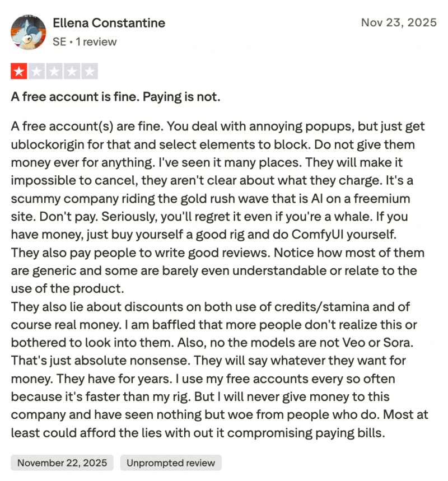Image resolution: width=448 pixels, height=481 pixels.
Task: Click the second grey rating star
Action: [36, 71]
